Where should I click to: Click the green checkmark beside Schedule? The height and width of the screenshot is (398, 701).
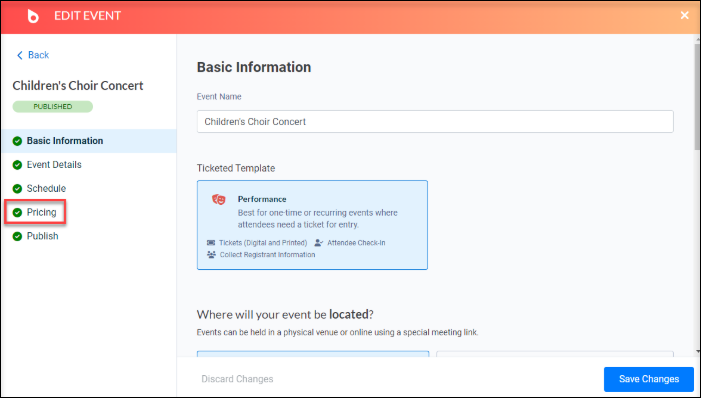(17, 189)
